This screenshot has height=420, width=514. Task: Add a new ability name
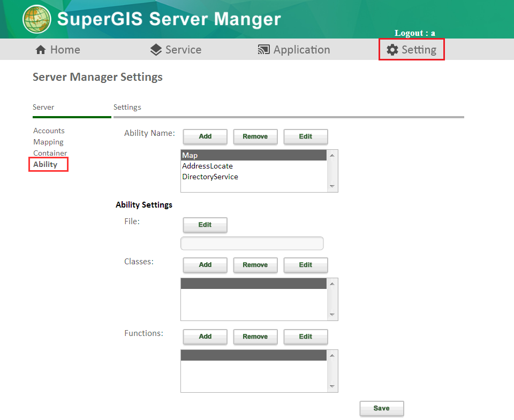[205, 136]
